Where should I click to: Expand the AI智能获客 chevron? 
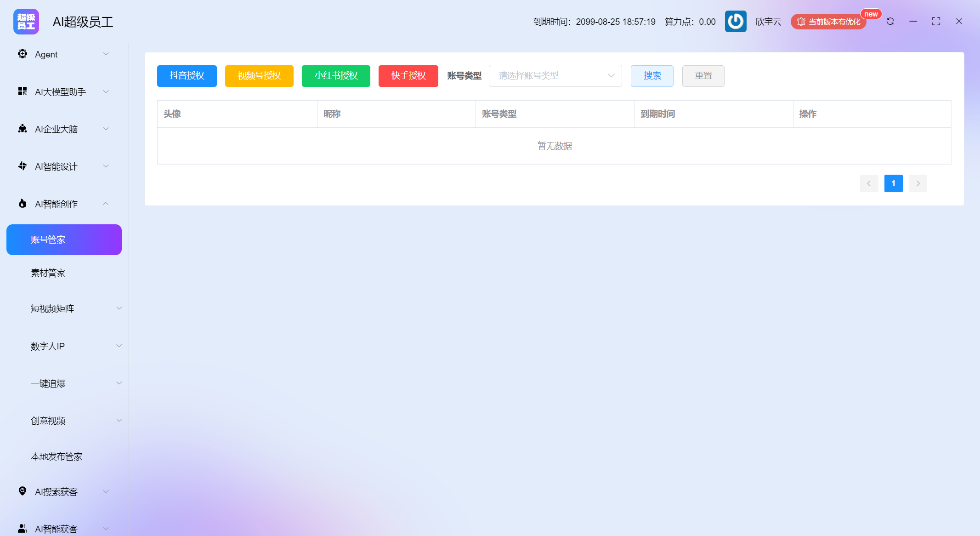point(106,529)
